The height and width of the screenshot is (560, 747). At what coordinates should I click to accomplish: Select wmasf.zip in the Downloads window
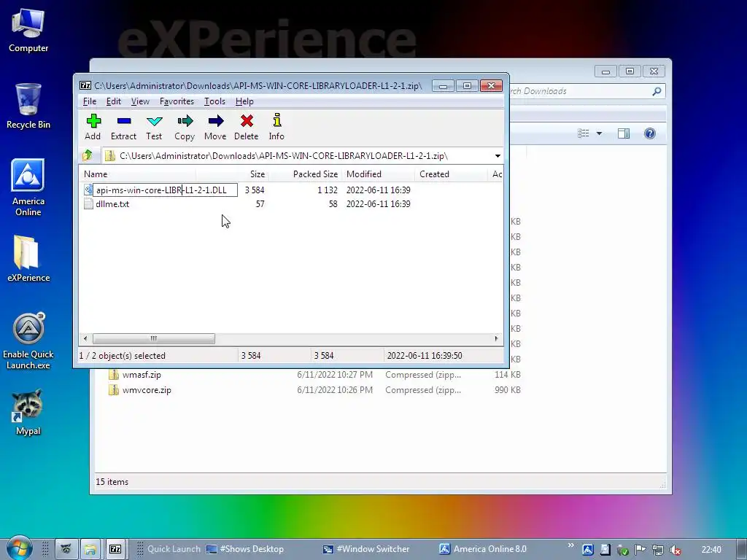coord(142,375)
